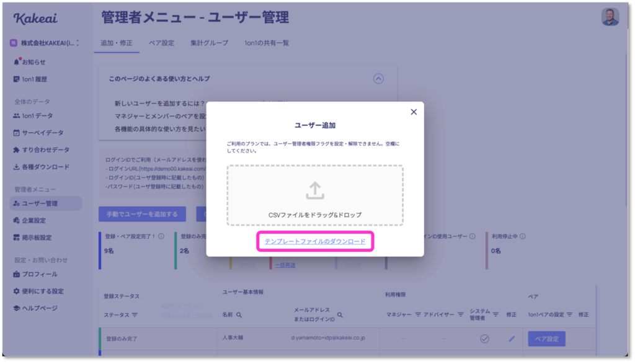Click search icon beside メールアドレス column
Screen dimensions: 635x364
(x=340, y=315)
